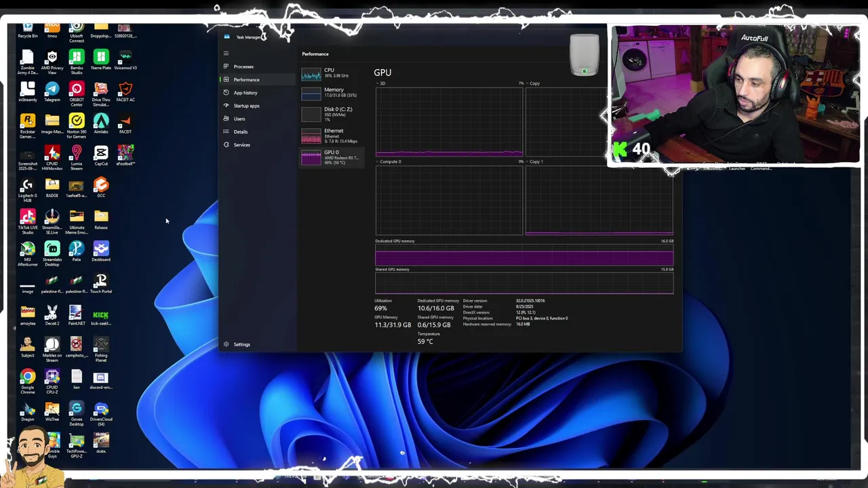Toggle Task Manager hamburger navigation menu
This screenshot has height=488, width=868.
pyautogui.click(x=226, y=53)
